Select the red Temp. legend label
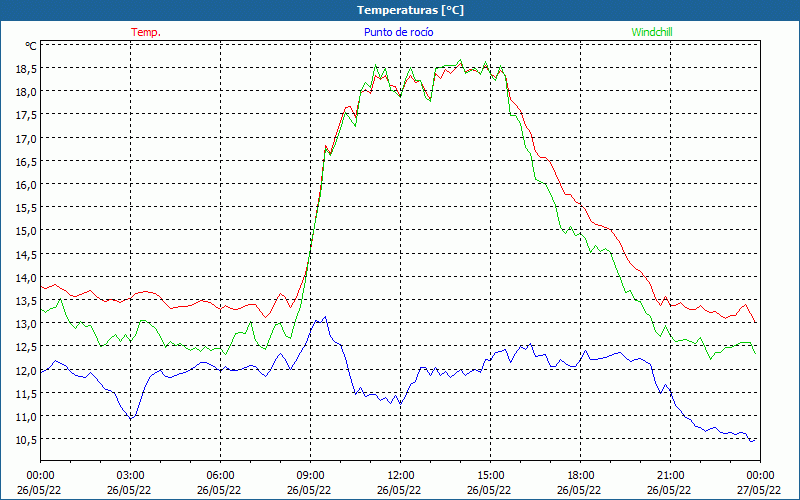 [x=146, y=32]
